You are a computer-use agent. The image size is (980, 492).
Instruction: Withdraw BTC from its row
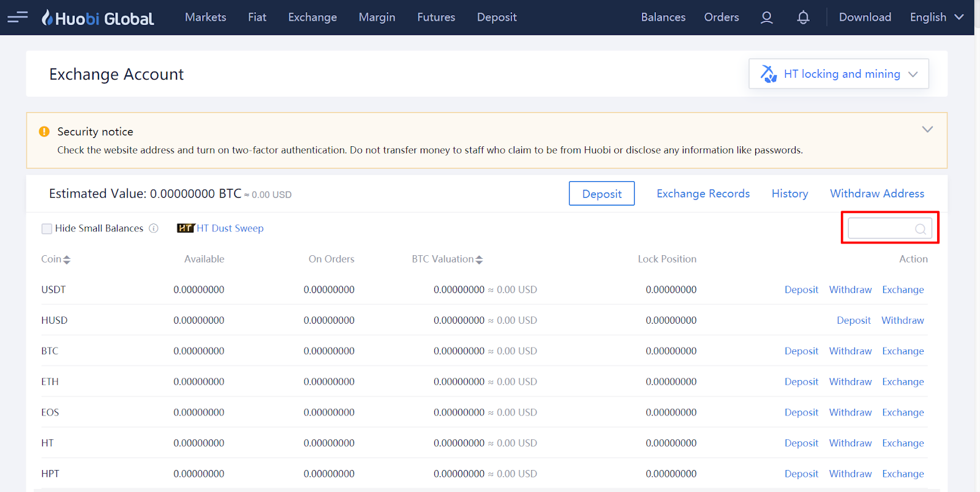[x=850, y=351]
